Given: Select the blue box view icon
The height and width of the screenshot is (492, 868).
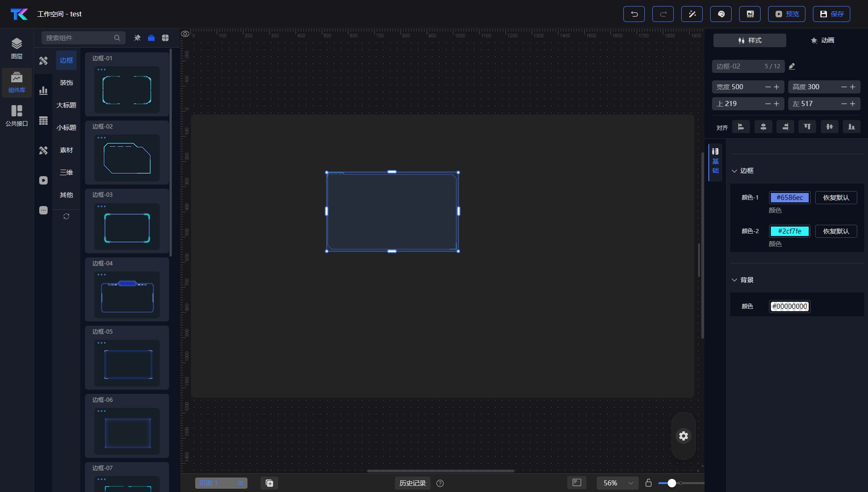Looking at the screenshot, I should click(151, 38).
